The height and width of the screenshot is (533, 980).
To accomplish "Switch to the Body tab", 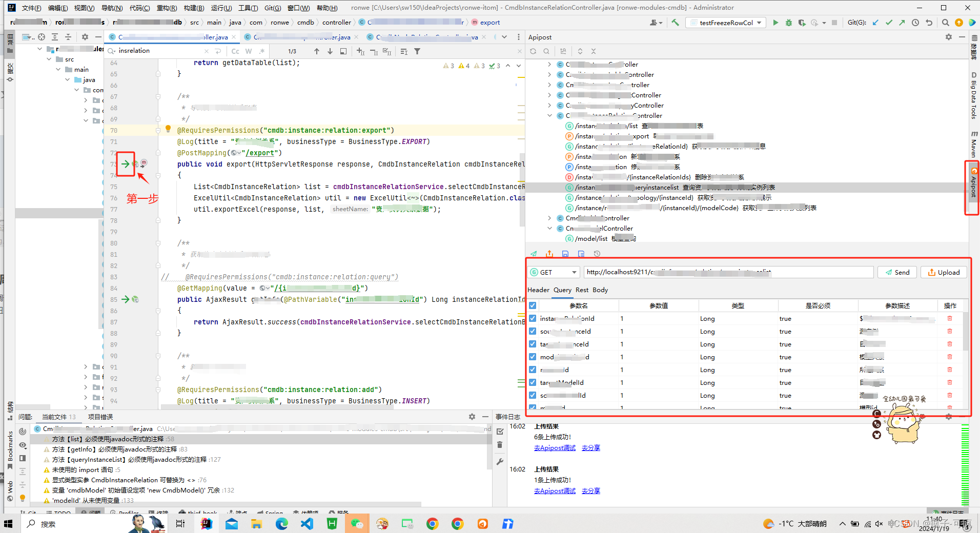I will [600, 290].
